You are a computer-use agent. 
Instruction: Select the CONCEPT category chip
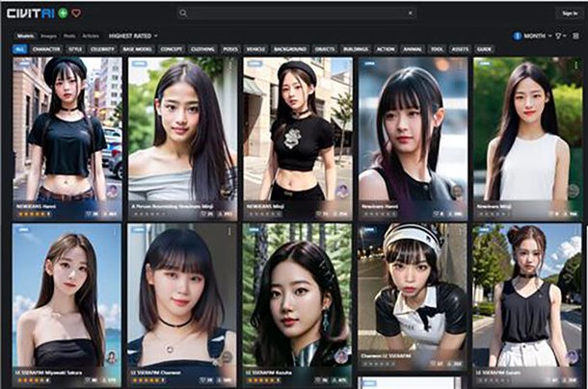pos(172,49)
